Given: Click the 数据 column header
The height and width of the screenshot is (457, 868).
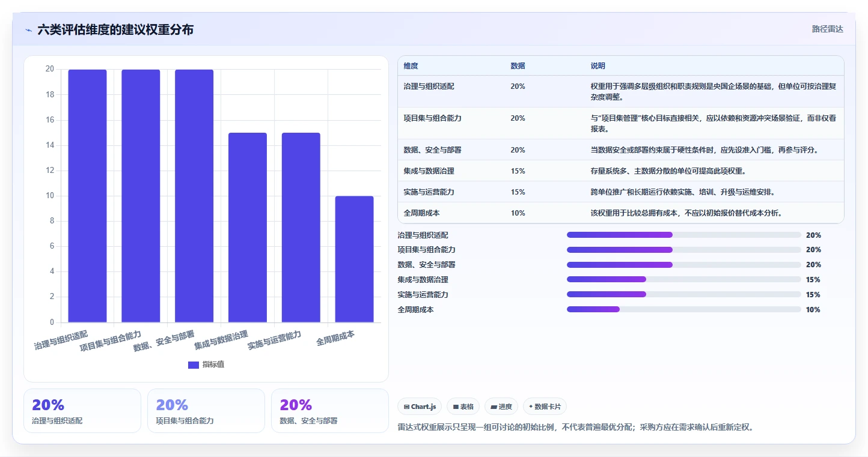Looking at the screenshot, I should 518,65.
